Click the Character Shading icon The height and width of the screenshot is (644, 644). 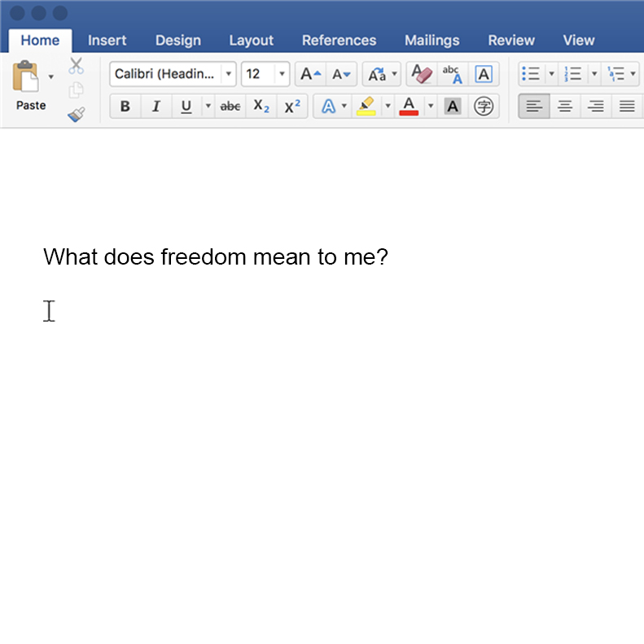click(x=453, y=107)
